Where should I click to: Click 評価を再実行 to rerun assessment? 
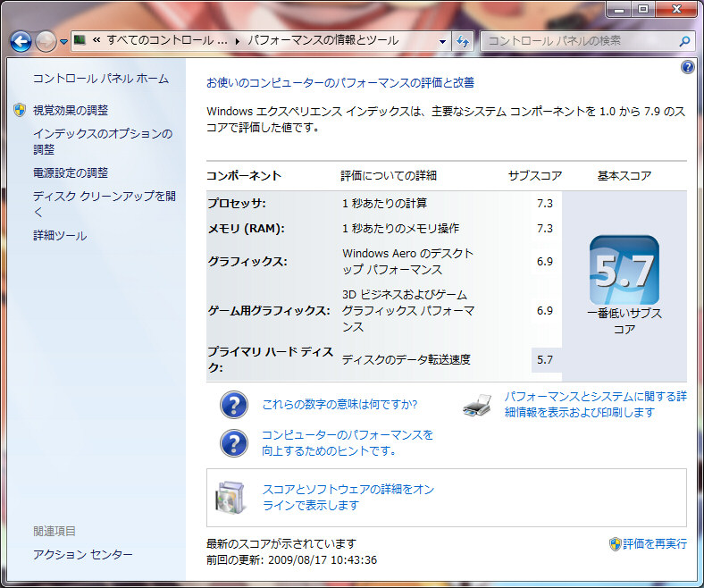coord(654,543)
